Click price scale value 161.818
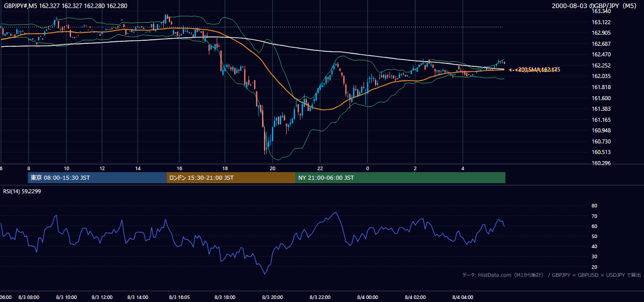 pyautogui.click(x=601, y=87)
